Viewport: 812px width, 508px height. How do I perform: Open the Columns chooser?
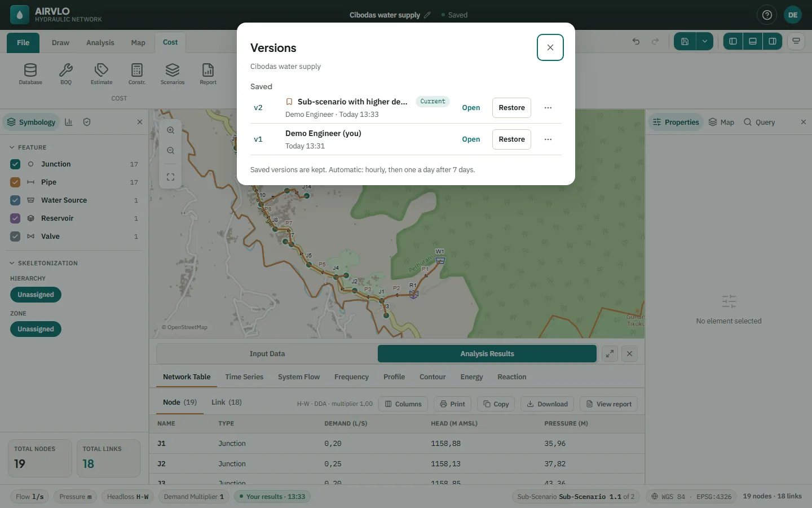pyautogui.click(x=403, y=404)
